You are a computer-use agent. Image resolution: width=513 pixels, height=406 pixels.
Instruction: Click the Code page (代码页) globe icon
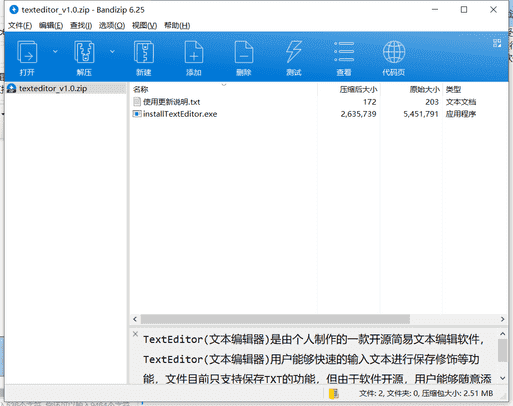point(394,52)
